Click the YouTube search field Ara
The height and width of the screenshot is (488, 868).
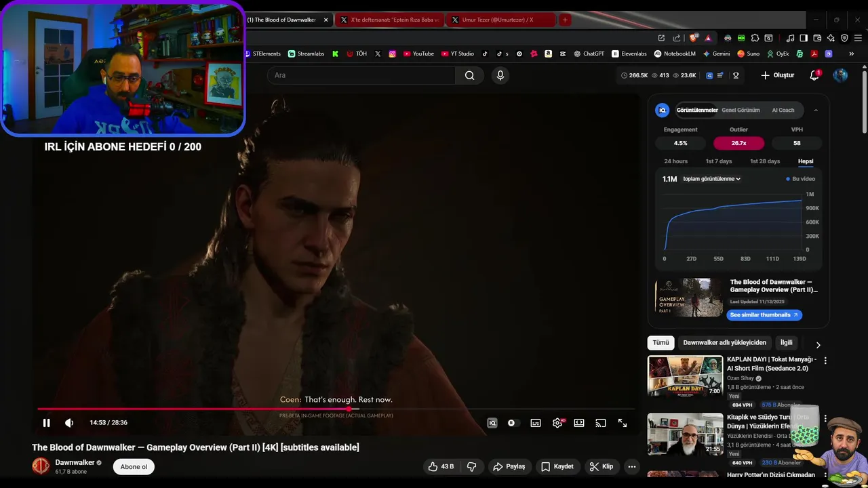coord(361,75)
